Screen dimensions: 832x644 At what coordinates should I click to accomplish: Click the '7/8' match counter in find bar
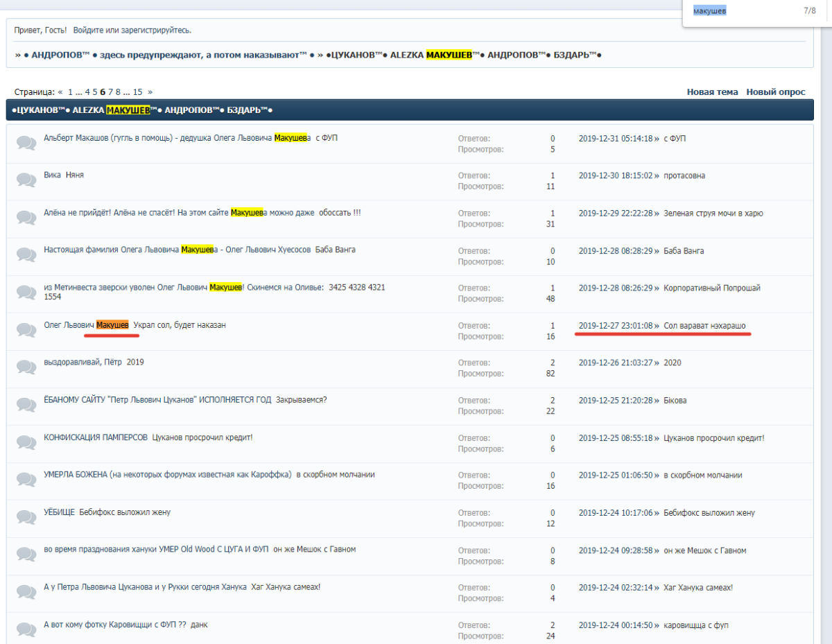(809, 11)
